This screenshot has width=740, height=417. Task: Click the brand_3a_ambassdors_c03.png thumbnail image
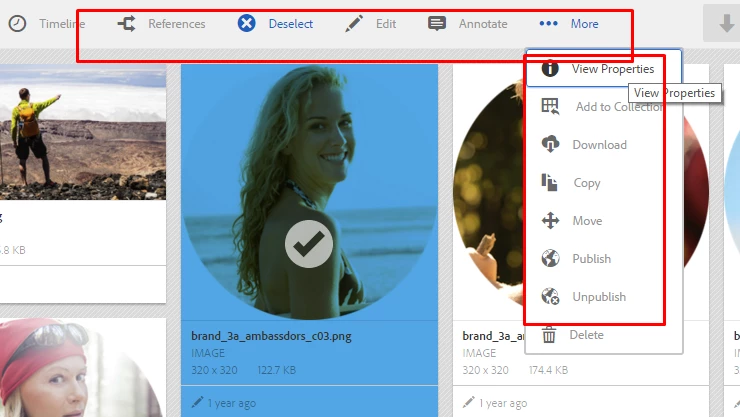(x=309, y=192)
